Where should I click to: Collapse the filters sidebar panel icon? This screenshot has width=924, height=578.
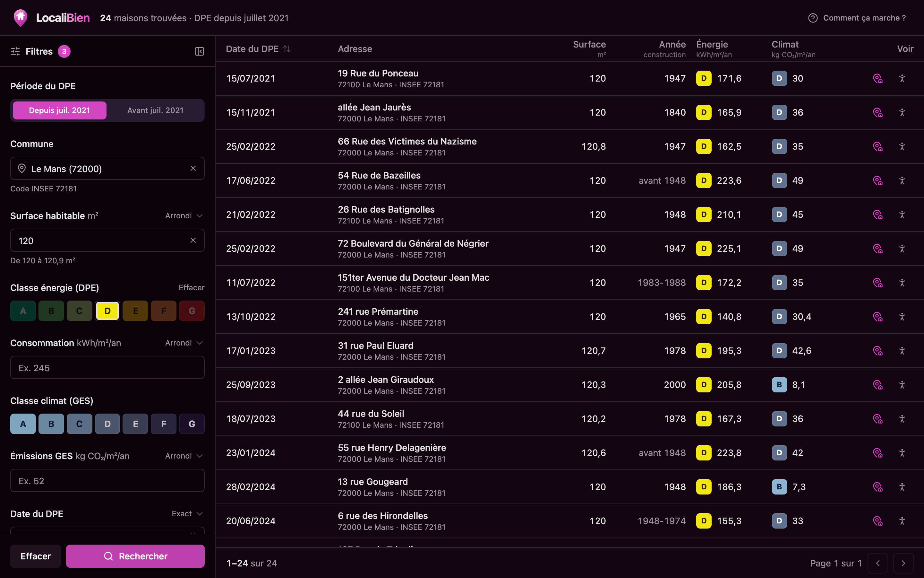199,51
